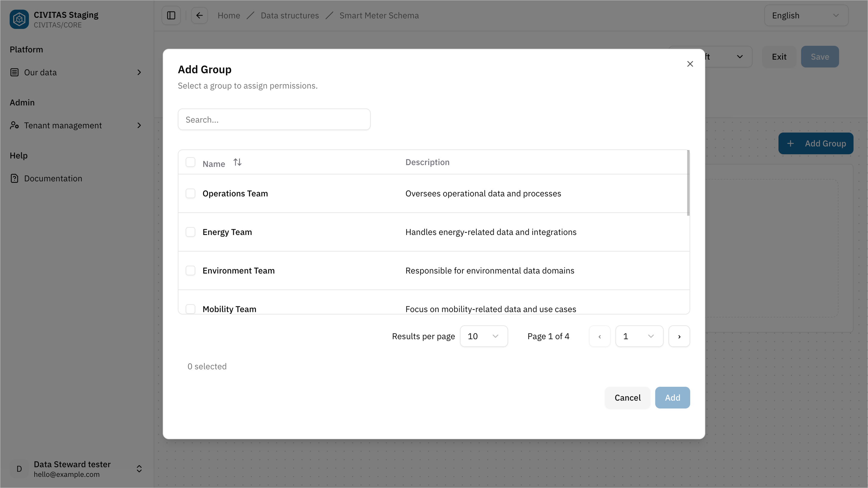Viewport: 868px width, 488px height.
Task: Open Documentation via the help icon
Action: click(x=14, y=178)
